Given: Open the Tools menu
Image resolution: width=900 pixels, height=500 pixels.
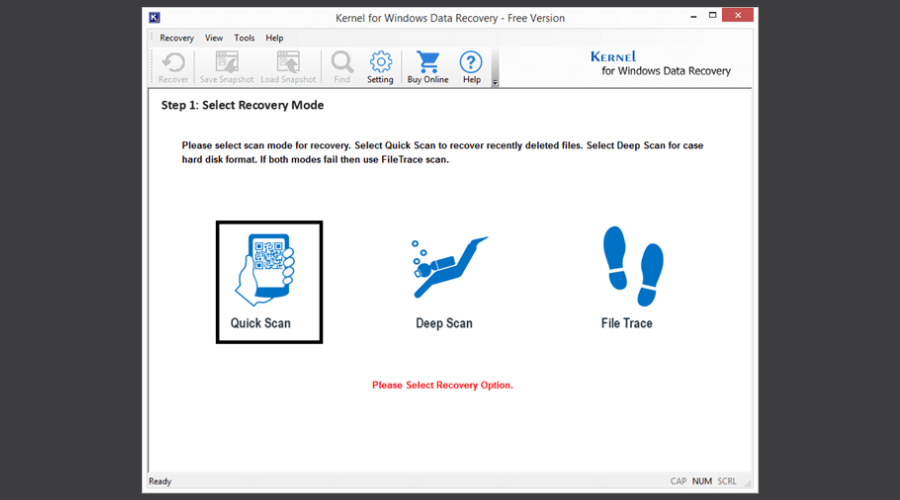Looking at the screenshot, I should pos(244,38).
